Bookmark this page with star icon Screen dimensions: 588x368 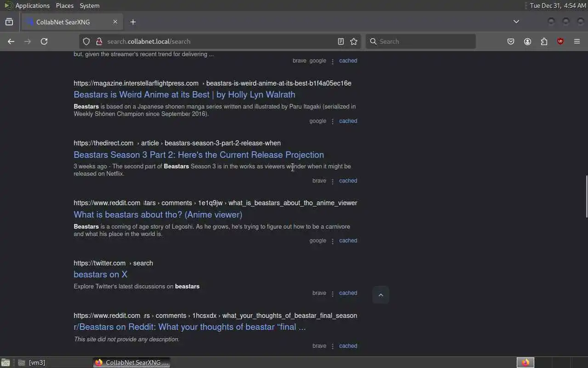354,41
